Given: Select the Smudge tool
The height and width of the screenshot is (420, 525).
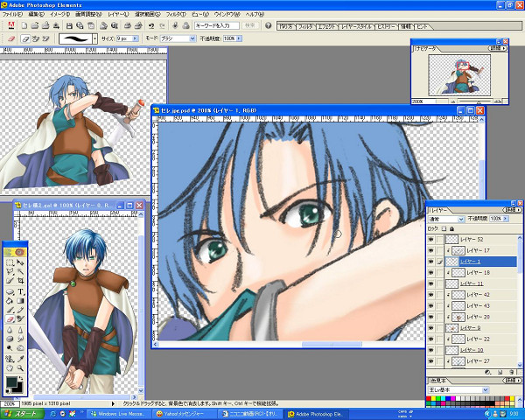Looking at the screenshot, I should click(20, 339).
